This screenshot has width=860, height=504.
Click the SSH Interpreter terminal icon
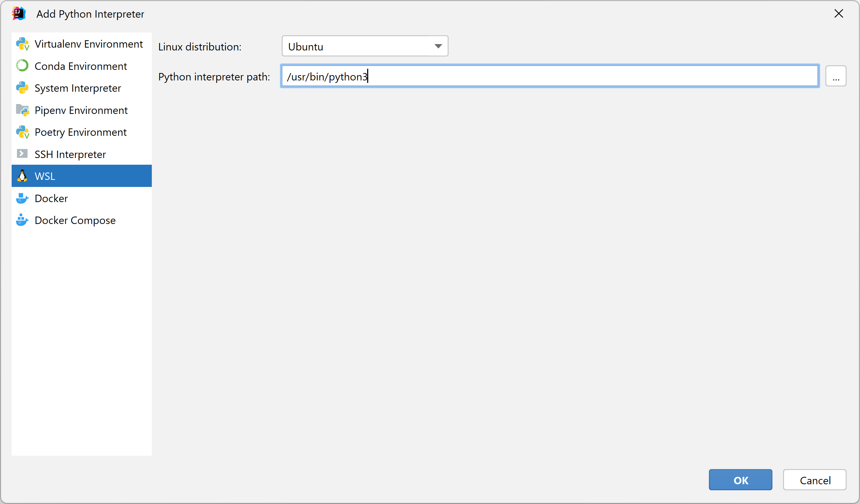point(22,154)
